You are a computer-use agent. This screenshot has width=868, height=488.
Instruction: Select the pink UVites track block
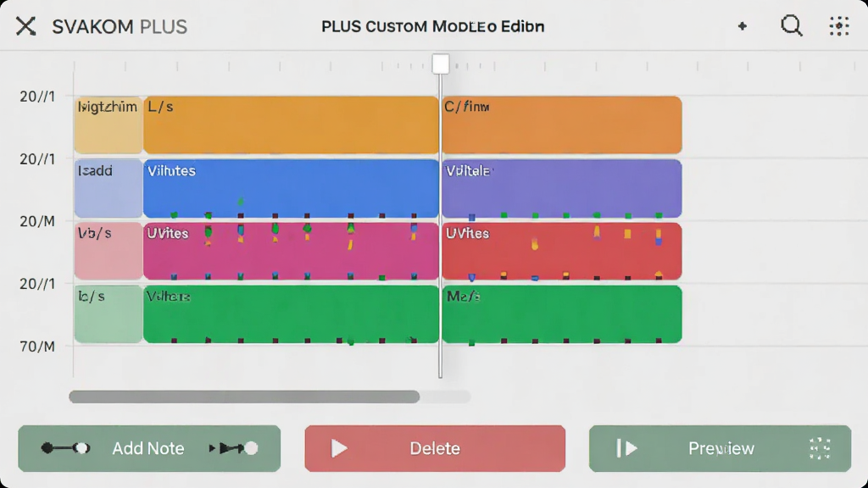click(291, 251)
